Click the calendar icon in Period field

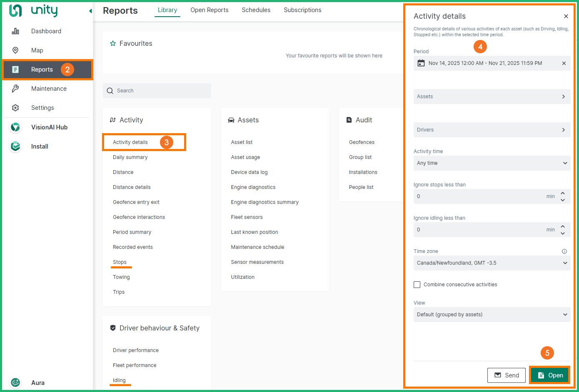[x=421, y=63]
